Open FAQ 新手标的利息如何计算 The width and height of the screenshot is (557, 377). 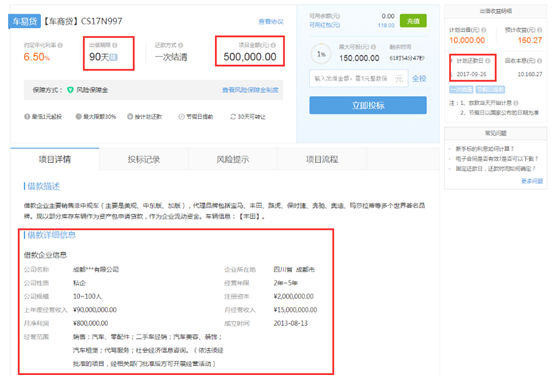(x=485, y=149)
